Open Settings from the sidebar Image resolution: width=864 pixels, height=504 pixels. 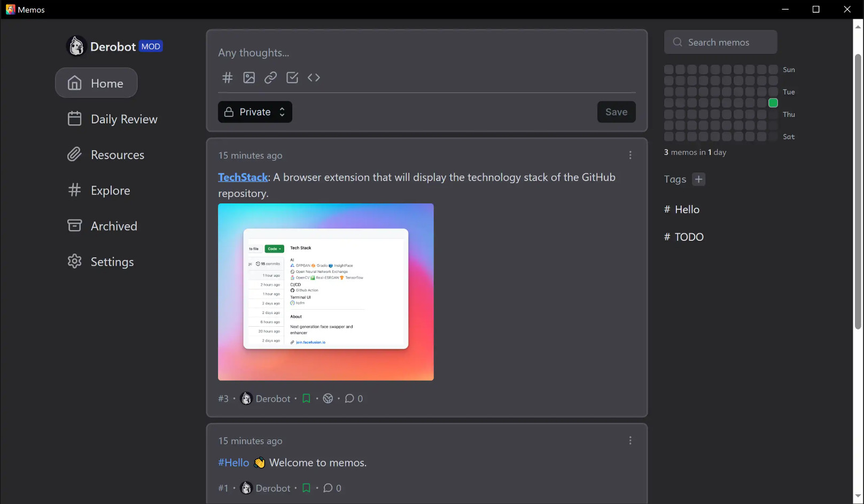click(100, 262)
